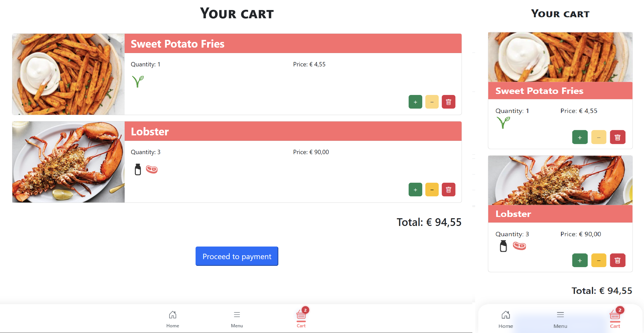Tap Menu hamburger icon in mobile navigation
Screen dimensions: 644x333
pos(560,315)
